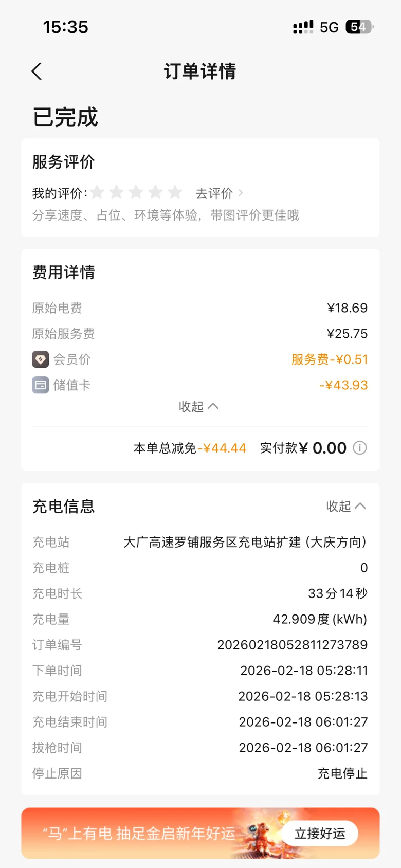Tap the fourth rating star
401x868 pixels.
point(155,193)
